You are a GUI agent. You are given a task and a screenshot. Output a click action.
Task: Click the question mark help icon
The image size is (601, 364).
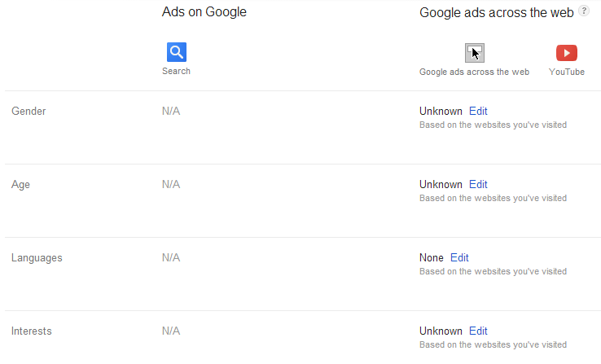coord(583,11)
